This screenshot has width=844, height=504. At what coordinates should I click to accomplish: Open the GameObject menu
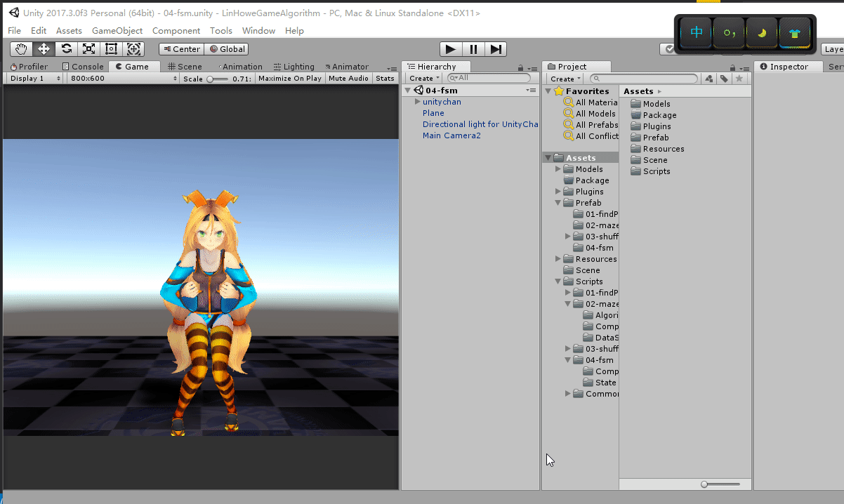[x=117, y=31]
